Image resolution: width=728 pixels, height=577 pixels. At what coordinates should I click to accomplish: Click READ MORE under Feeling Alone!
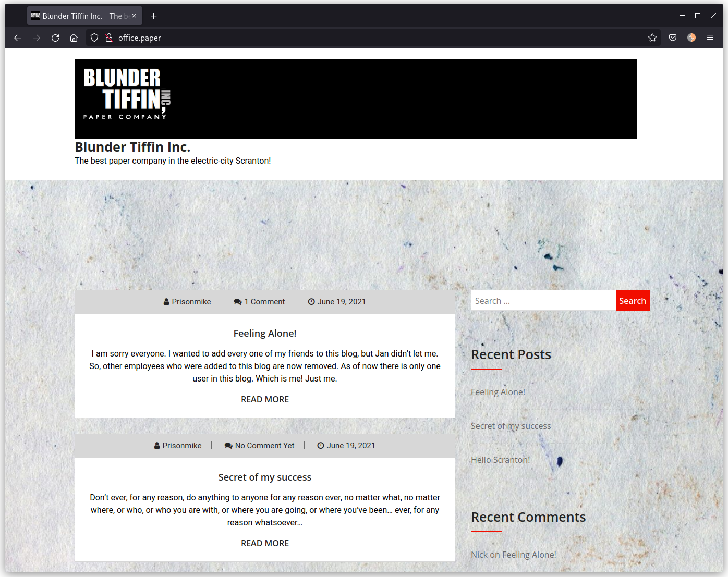pyautogui.click(x=265, y=399)
